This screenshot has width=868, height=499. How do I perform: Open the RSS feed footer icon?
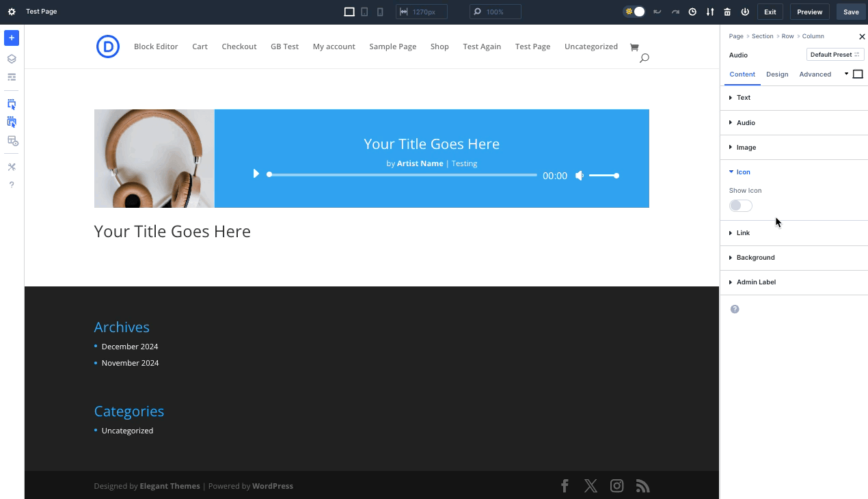tap(642, 486)
